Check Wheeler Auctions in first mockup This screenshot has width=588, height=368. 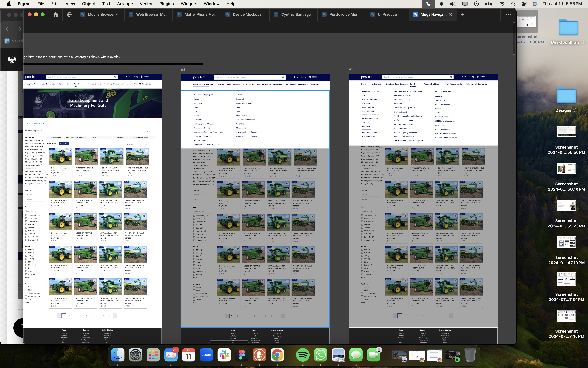point(26,293)
